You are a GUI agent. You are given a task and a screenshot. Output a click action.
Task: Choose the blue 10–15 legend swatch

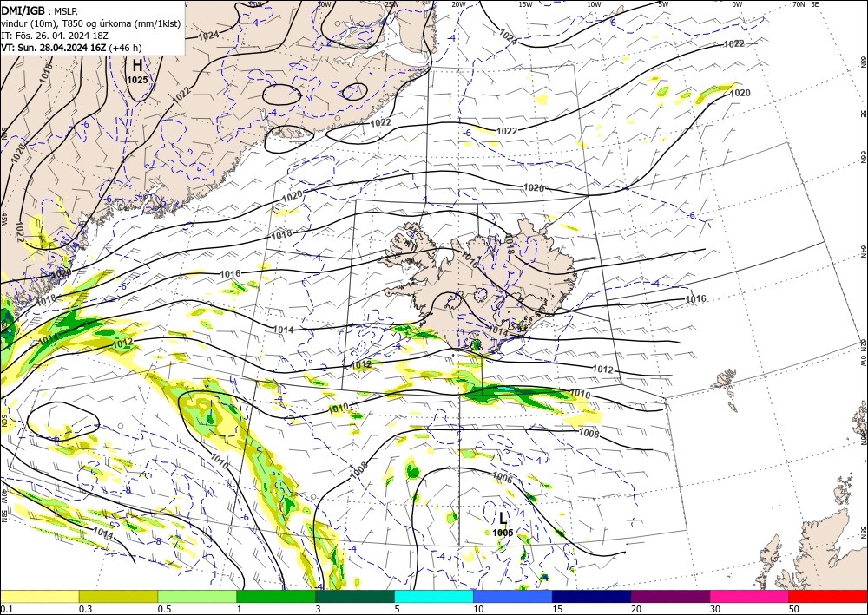pyautogui.click(x=513, y=596)
